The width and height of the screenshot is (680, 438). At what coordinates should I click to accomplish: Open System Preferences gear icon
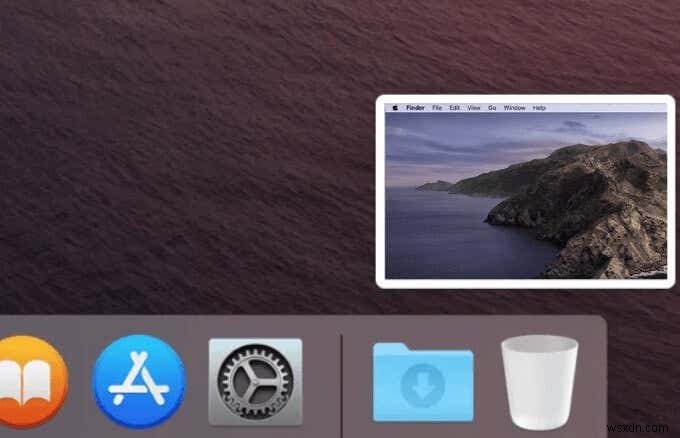(255, 382)
